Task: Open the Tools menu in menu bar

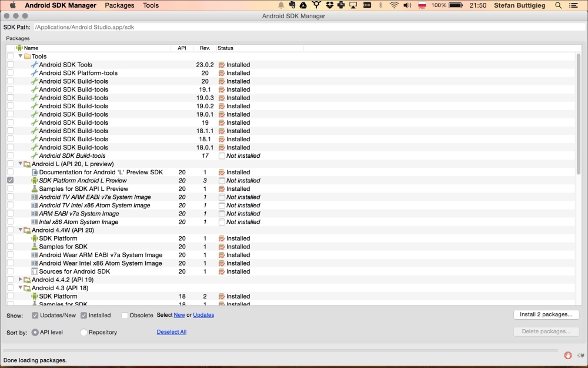Action: coord(151,5)
